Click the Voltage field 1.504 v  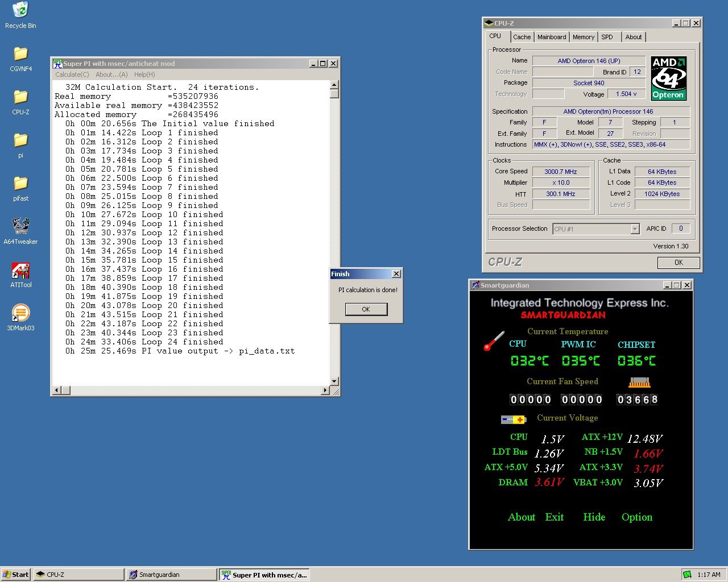(x=626, y=94)
